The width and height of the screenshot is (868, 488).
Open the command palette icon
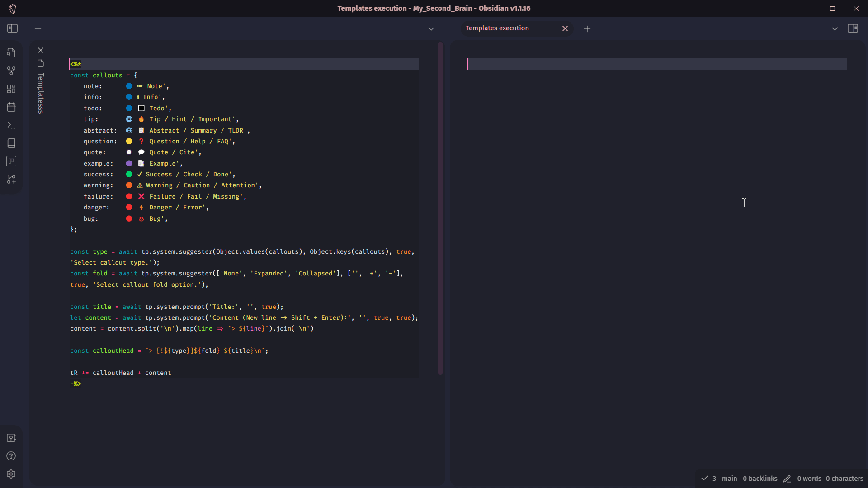coord(11,125)
